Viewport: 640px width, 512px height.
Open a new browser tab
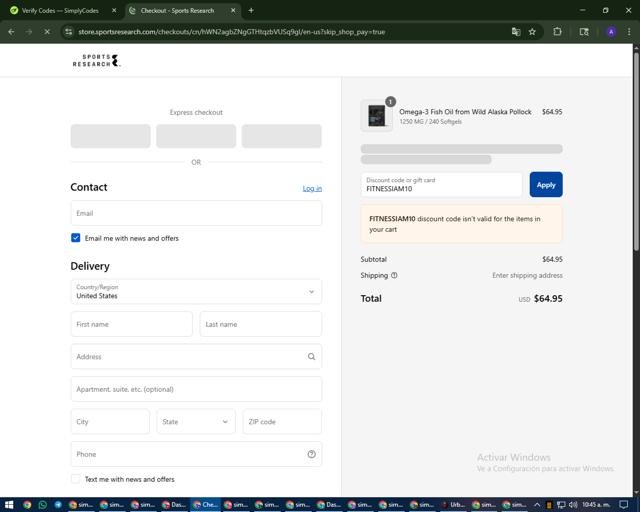point(251,11)
